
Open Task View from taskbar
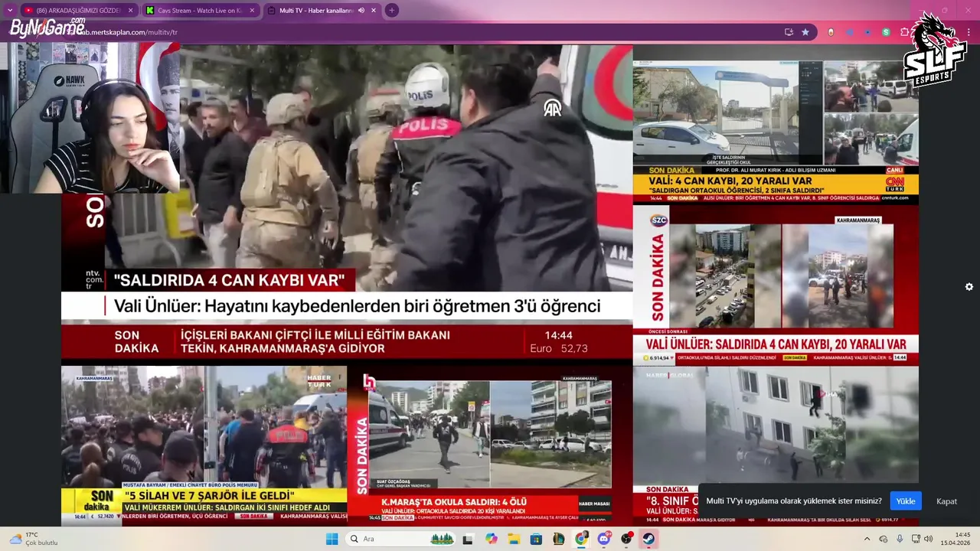click(468, 539)
